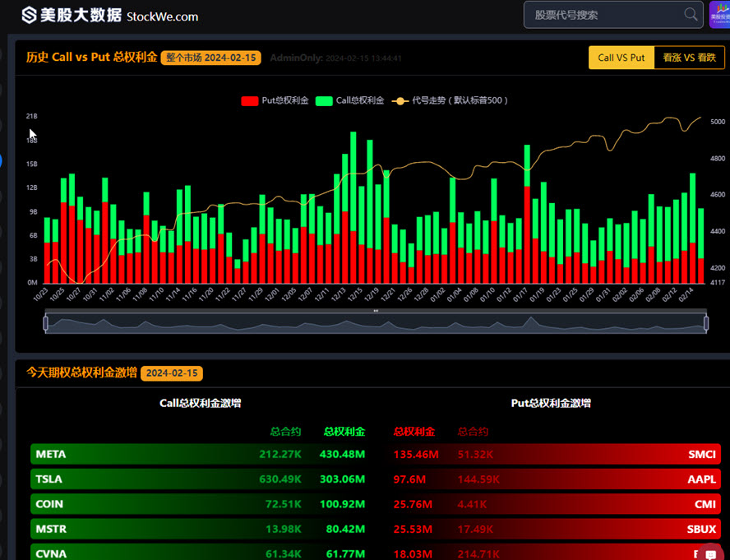Click the chat bubble icon bottom right
This screenshot has width=730, height=560.
[x=710, y=554]
